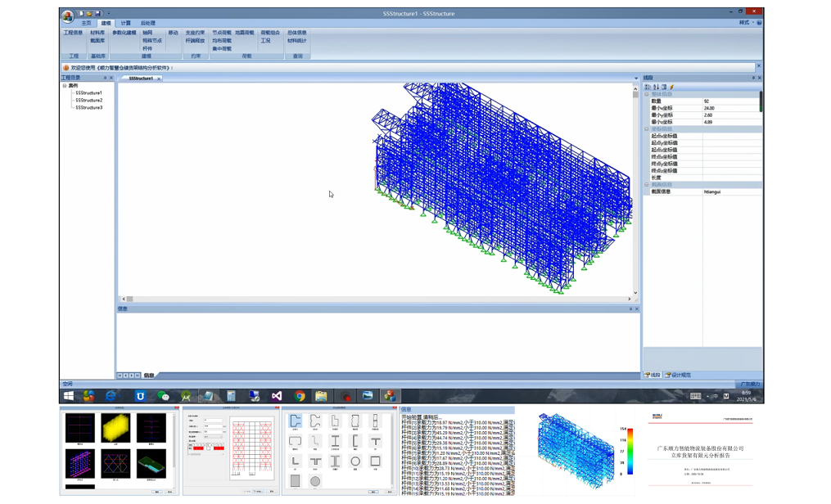This screenshot has width=831, height=504.
Task: Click the Alphabetical sort icon in properties panel
Action: pyautogui.click(x=656, y=87)
